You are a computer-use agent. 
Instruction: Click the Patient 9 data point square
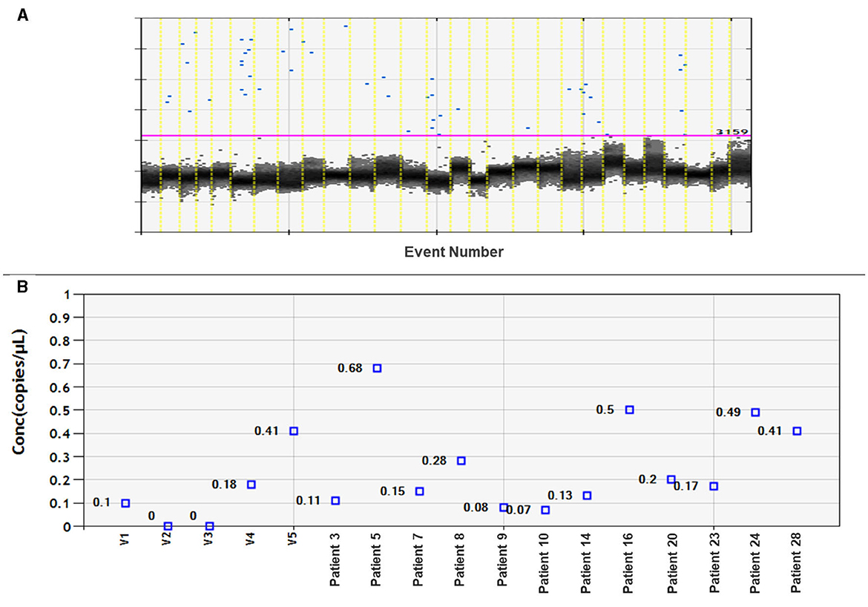[x=504, y=508]
